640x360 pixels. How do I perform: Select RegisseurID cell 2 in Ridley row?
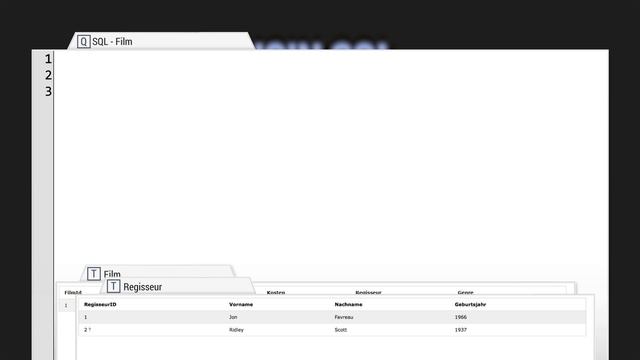tap(87, 330)
